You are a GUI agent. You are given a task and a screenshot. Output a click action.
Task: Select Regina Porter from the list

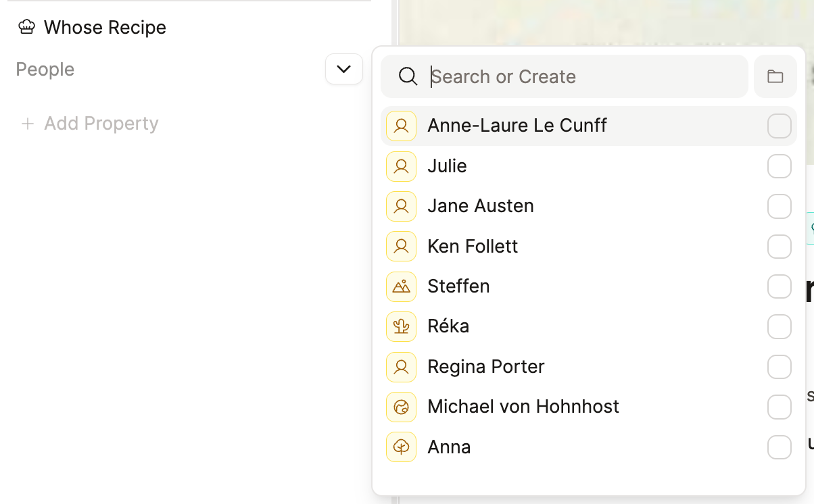tap(485, 367)
